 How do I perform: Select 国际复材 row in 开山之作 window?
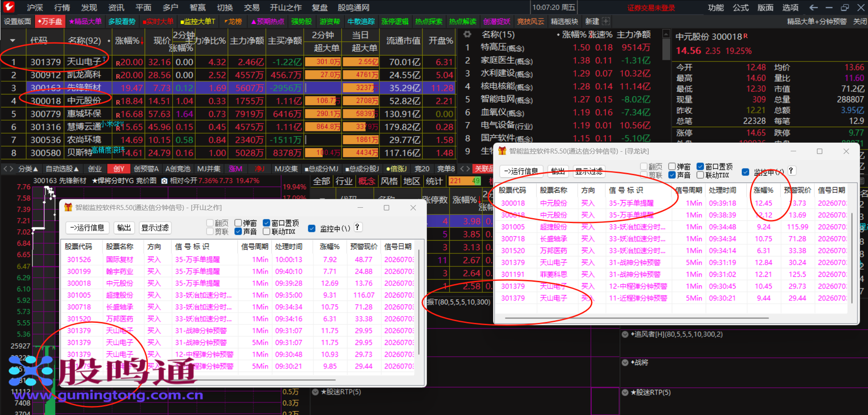click(x=239, y=260)
